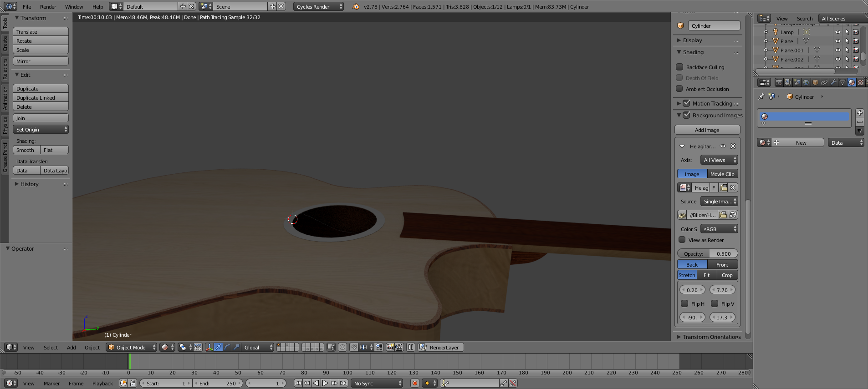Open the Marker menu in the timeline
Image resolution: width=868 pixels, height=389 pixels.
click(51, 383)
